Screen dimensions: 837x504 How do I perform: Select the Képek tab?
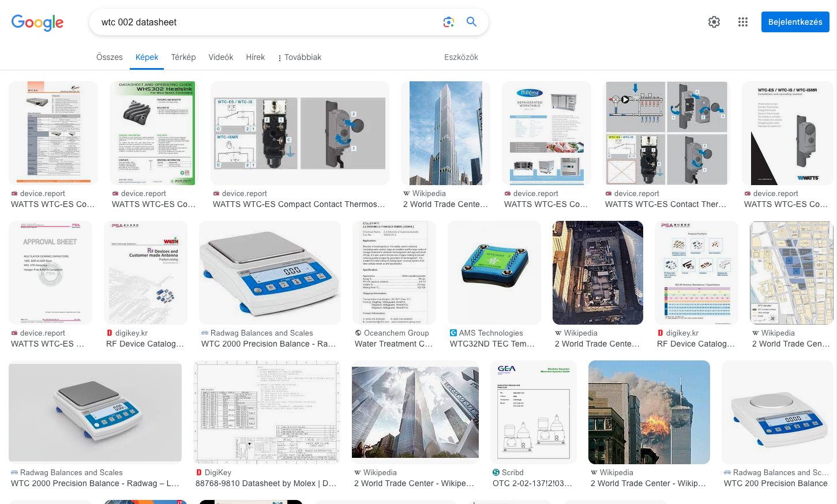click(147, 57)
